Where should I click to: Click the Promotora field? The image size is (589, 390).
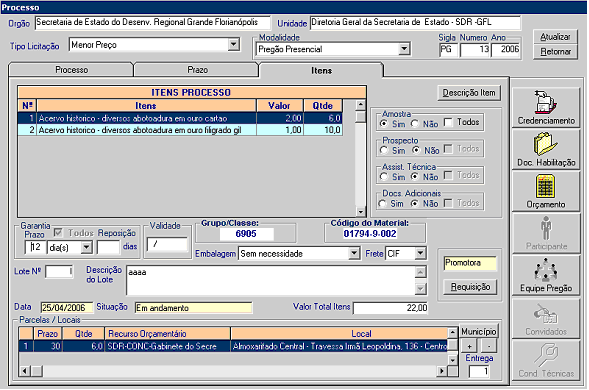(470, 263)
